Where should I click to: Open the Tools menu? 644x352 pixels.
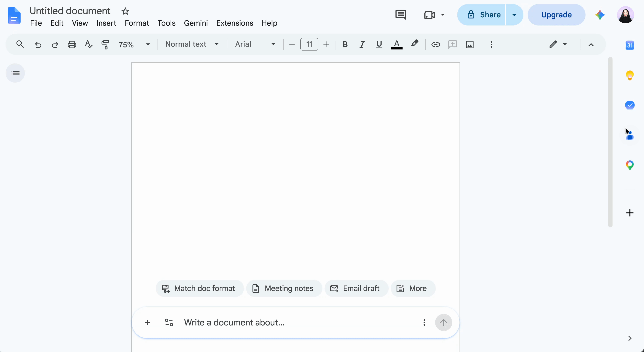point(166,23)
